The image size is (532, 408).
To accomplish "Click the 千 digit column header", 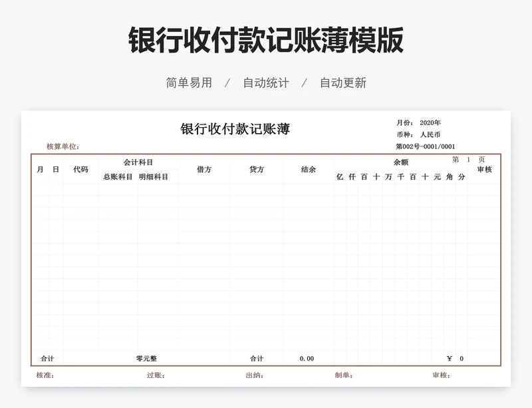I will [401, 176].
